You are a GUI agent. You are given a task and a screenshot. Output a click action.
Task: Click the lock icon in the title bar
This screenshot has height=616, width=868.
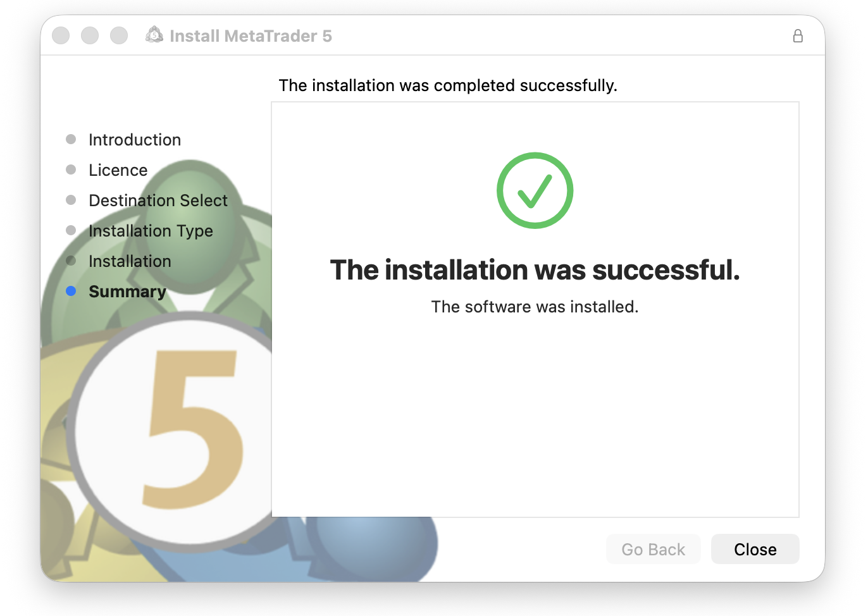click(x=798, y=36)
